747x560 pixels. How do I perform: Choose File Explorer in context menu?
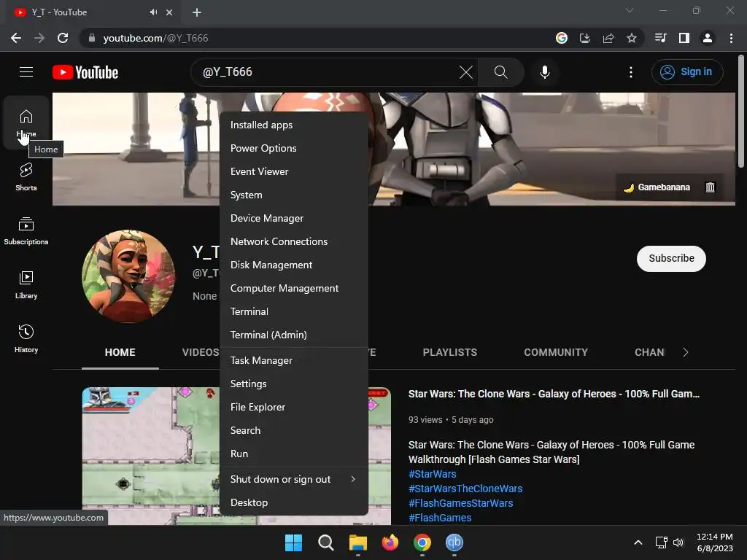tap(293, 407)
